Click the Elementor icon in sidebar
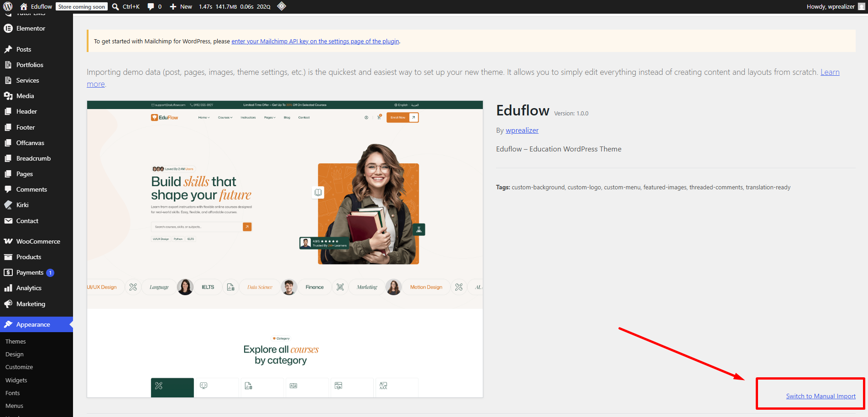 click(x=8, y=28)
